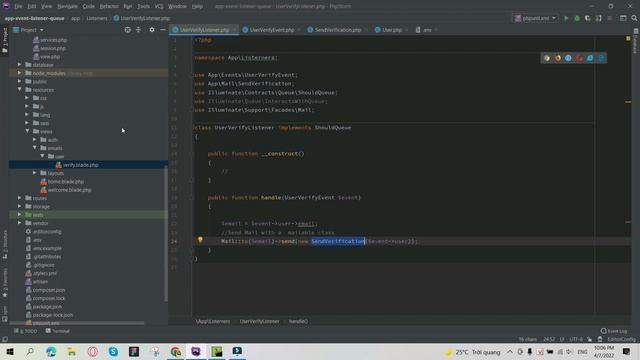Select package.json in project tree
The image size is (640, 360).
[47, 307]
